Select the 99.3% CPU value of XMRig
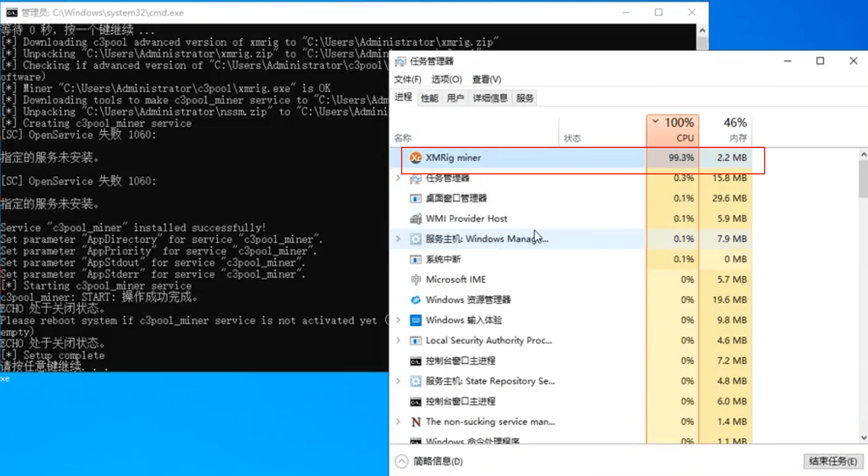 pos(681,157)
